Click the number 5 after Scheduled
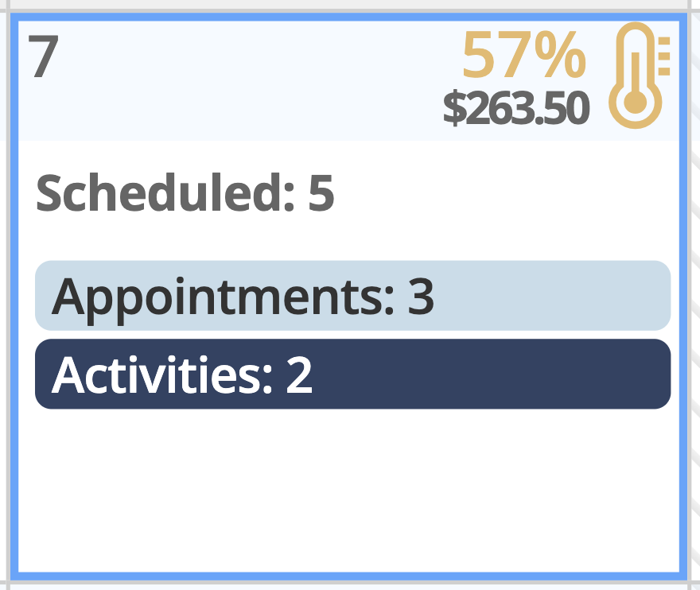This screenshot has height=590, width=700. pos(321,193)
